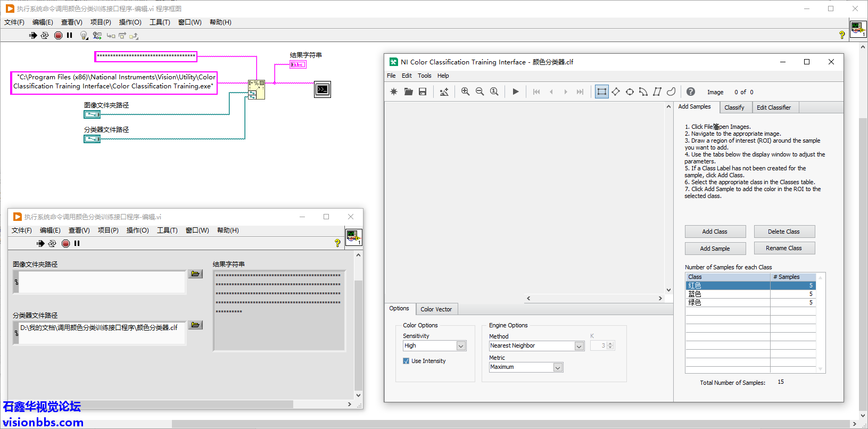Toggle the Use Intensity checkbox
Viewport: 868px width, 429px height.
tap(406, 361)
